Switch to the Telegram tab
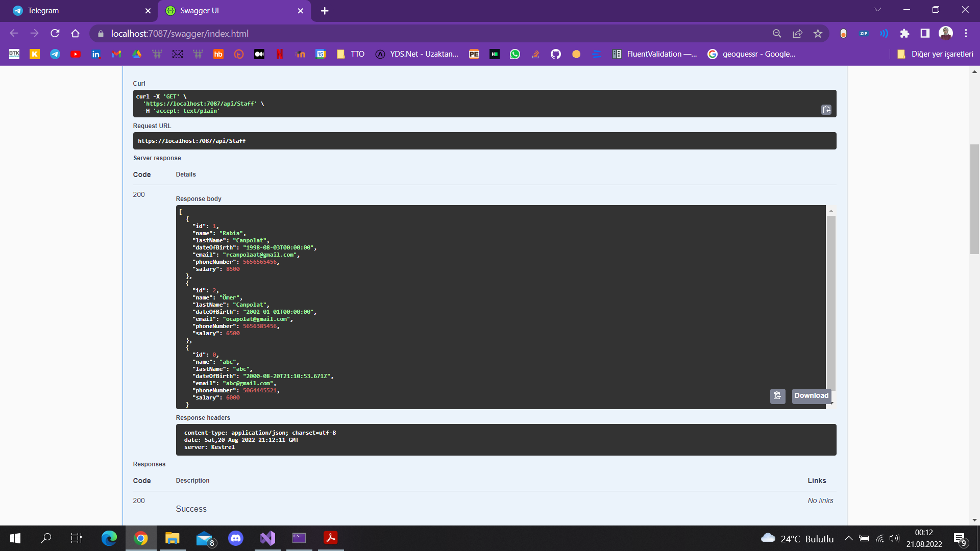The height and width of the screenshot is (551, 980). coord(77,10)
